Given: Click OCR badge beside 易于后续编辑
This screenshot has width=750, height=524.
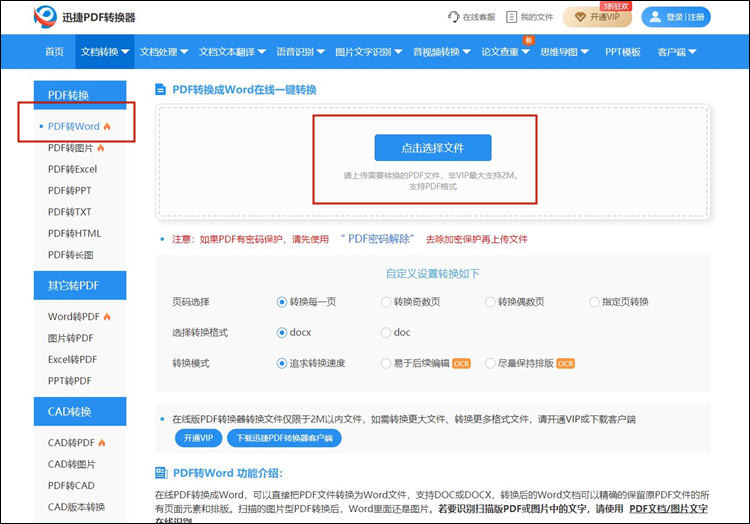Looking at the screenshot, I should click(461, 364).
